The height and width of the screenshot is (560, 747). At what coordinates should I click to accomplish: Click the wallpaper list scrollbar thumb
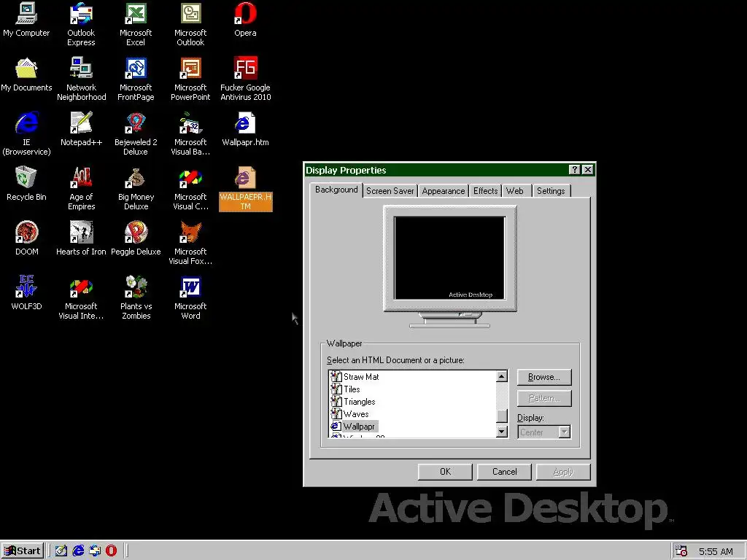(x=502, y=416)
